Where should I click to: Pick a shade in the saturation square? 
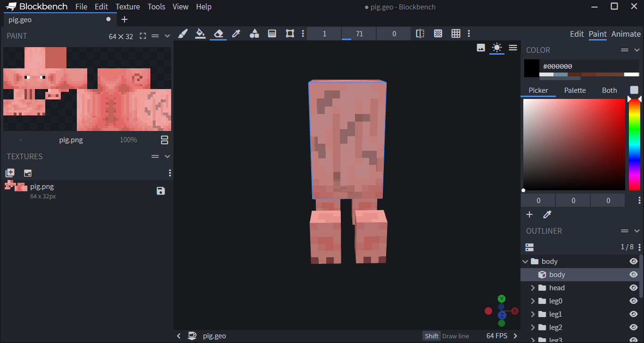(x=574, y=145)
